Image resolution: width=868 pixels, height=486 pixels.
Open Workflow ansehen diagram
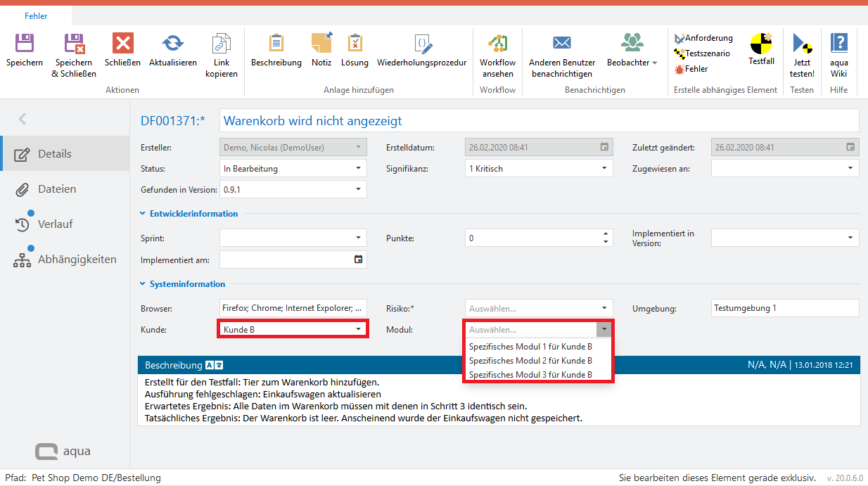pyautogui.click(x=497, y=44)
